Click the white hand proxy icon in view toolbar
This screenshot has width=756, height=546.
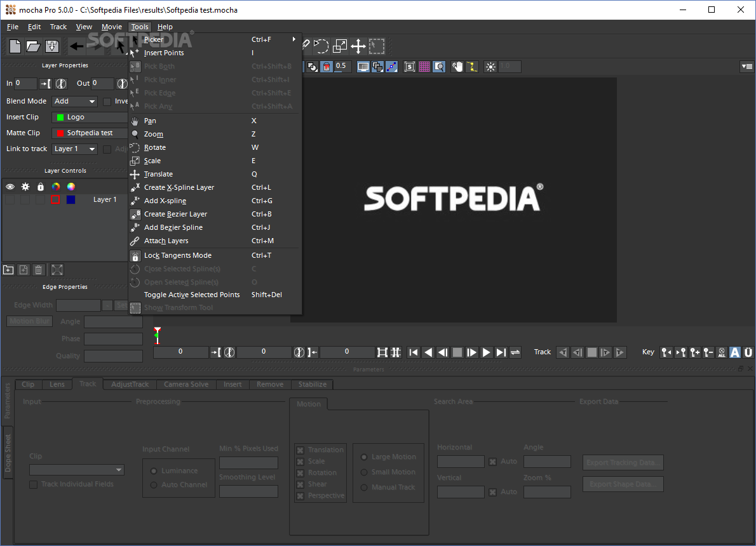tap(457, 67)
